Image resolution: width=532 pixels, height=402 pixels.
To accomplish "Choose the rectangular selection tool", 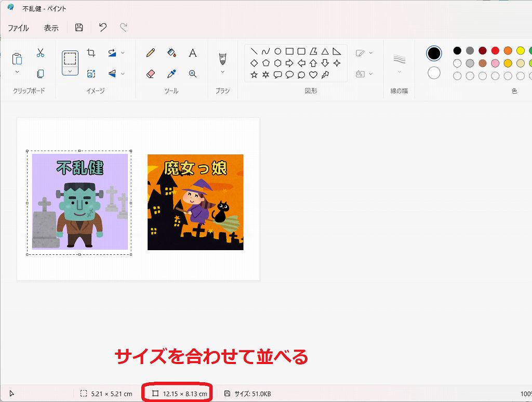I will [x=70, y=59].
